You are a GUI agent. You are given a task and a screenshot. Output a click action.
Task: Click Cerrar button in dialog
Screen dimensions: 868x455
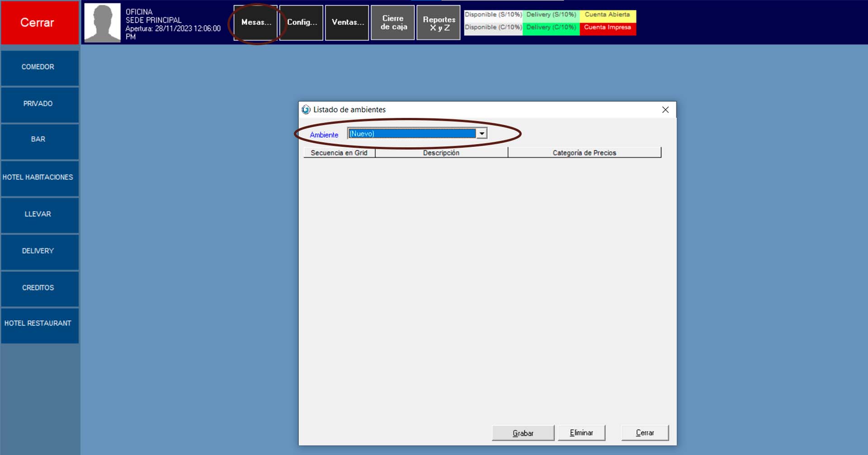point(645,433)
